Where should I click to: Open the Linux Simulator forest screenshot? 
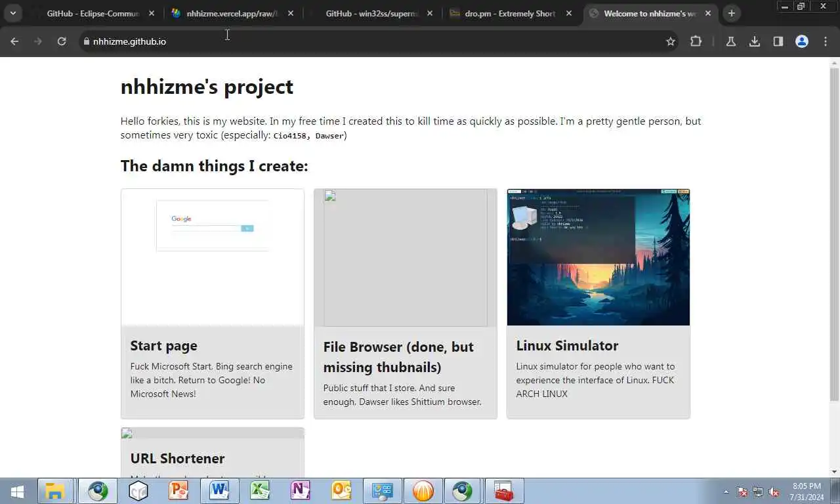[x=598, y=257]
